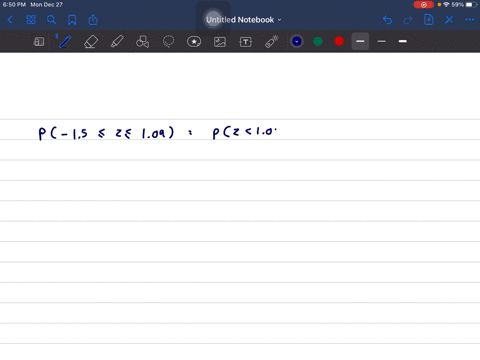Select the Laser pointer tool
The height and width of the screenshot is (360, 480).
click(272, 42)
